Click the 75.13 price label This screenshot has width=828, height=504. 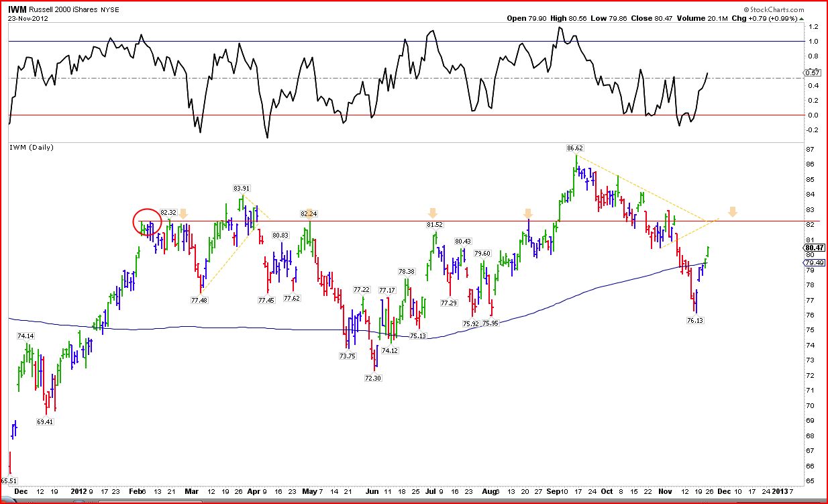coord(419,336)
